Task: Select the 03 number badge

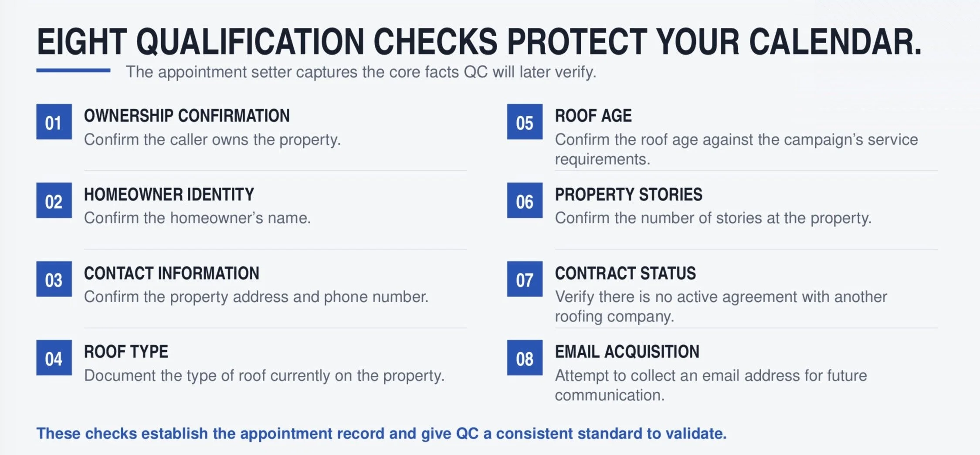Action: pyautogui.click(x=54, y=279)
